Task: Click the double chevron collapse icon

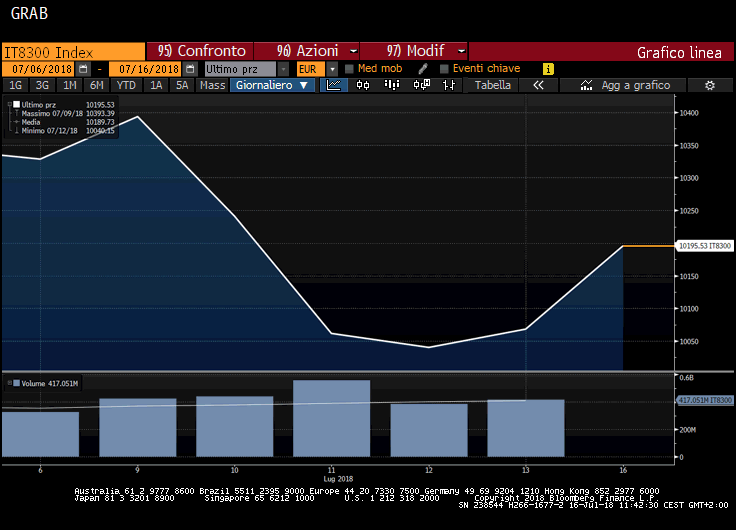Action: 538,86
